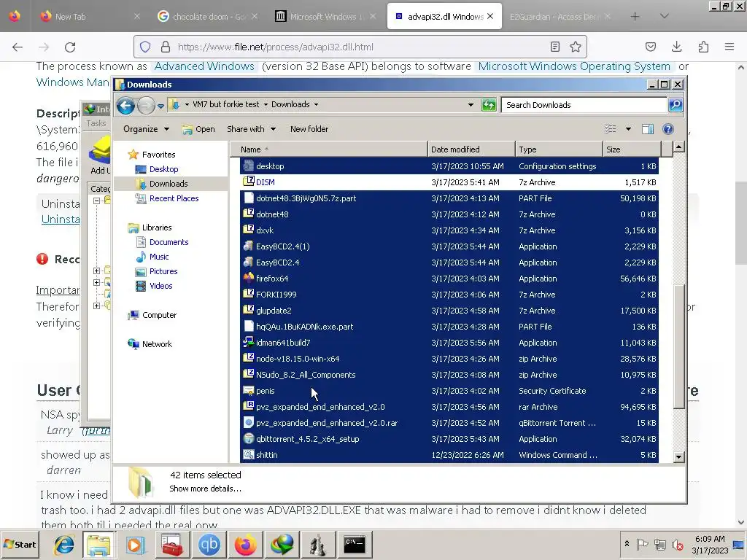Switch to the Microsoft Windows tab
The height and width of the screenshot is (560, 747).
(x=325, y=17)
